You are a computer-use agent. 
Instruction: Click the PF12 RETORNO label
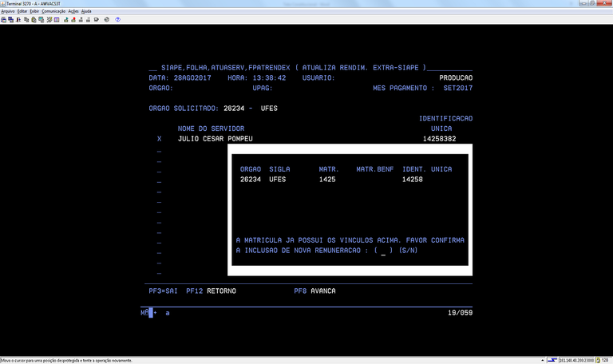(211, 291)
